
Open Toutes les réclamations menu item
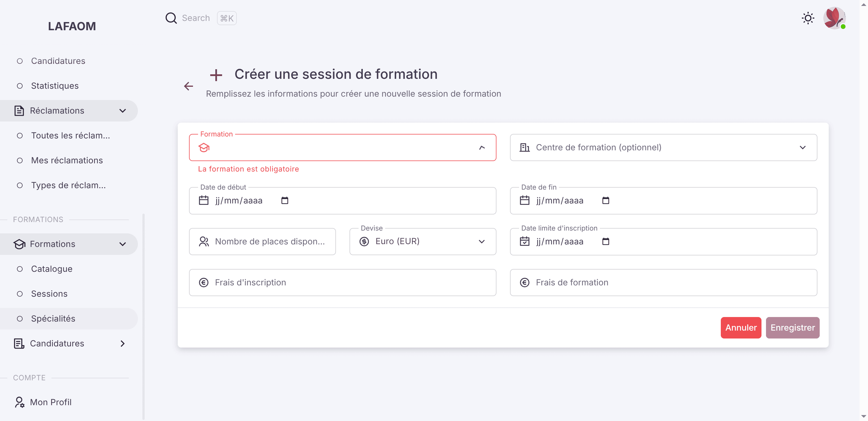click(69, 136)
